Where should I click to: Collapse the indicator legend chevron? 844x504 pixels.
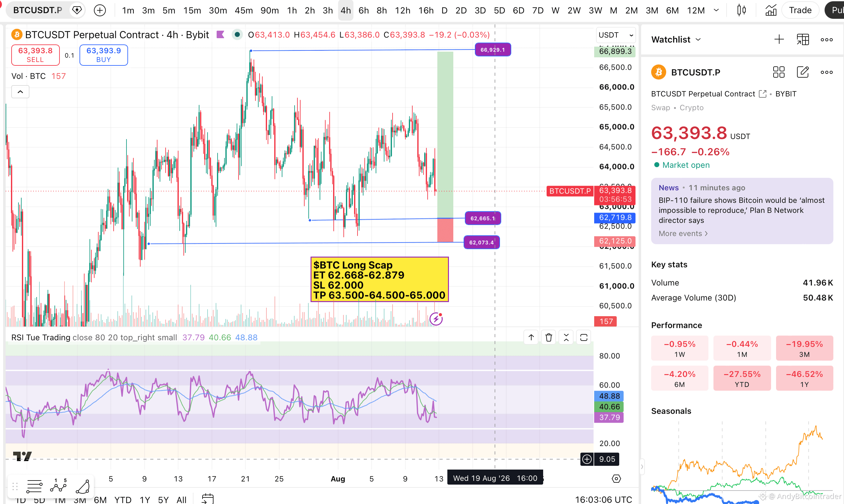(x=20, y=92)
